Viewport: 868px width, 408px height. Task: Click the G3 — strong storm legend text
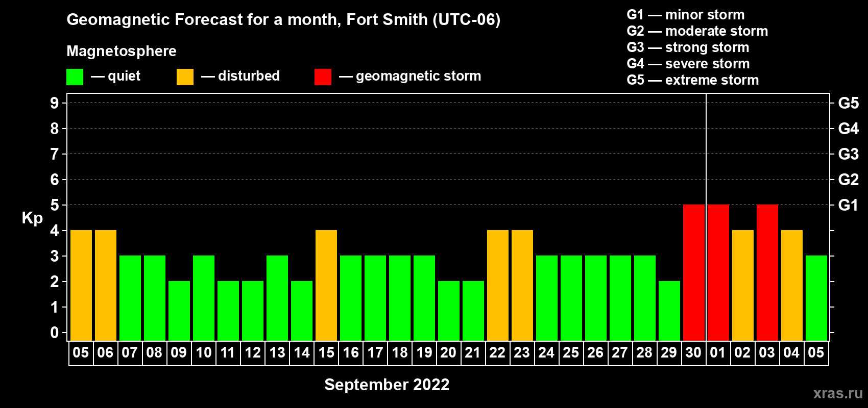pyautogui.click(x=688, y=47)
